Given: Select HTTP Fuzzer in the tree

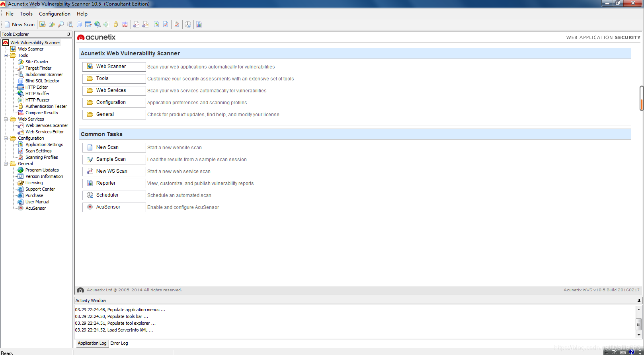Looking at the screenshot, I should [37, 100].
